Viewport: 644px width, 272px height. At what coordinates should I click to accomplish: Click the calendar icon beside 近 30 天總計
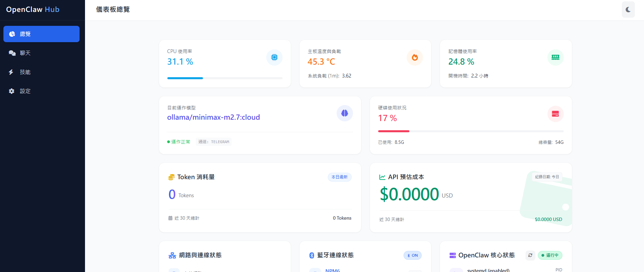(x=170, y=218)
